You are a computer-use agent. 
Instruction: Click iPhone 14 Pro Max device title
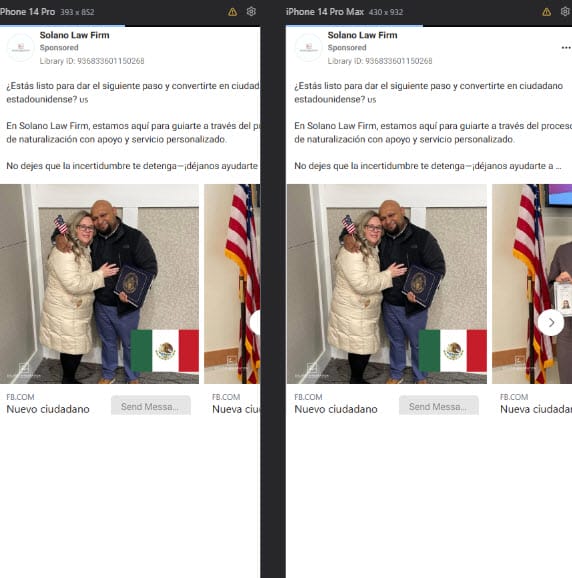click(325, 12)
